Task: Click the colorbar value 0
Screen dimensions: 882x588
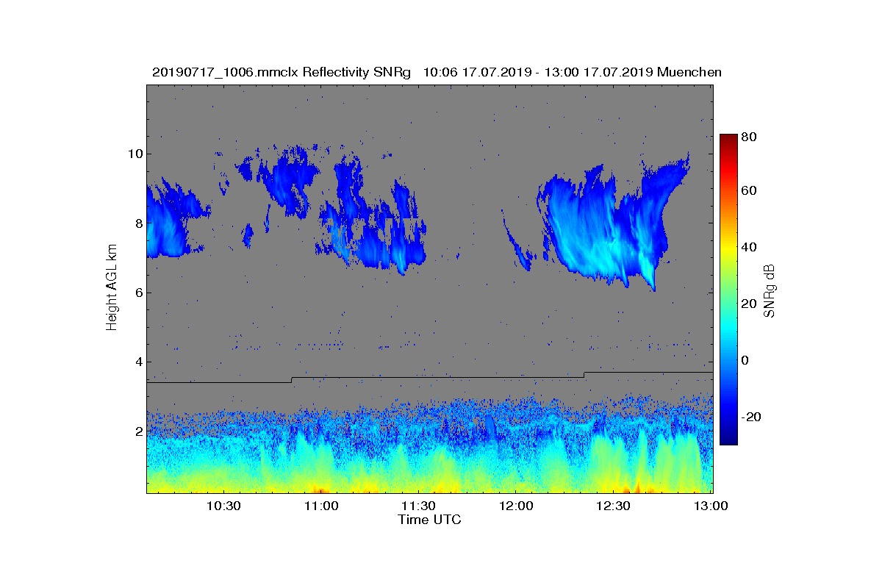Action: [x=747, y=360]
